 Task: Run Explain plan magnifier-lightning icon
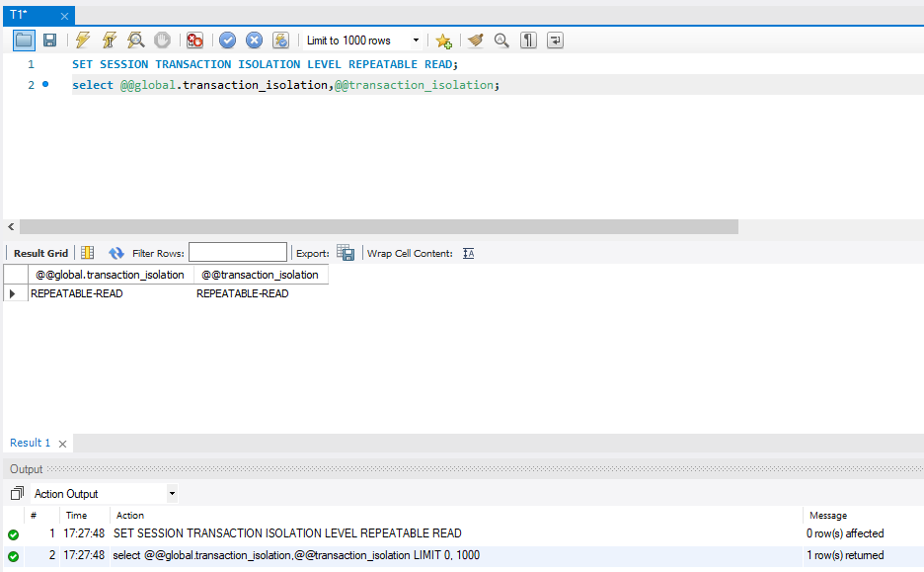[x=135, y=41]
